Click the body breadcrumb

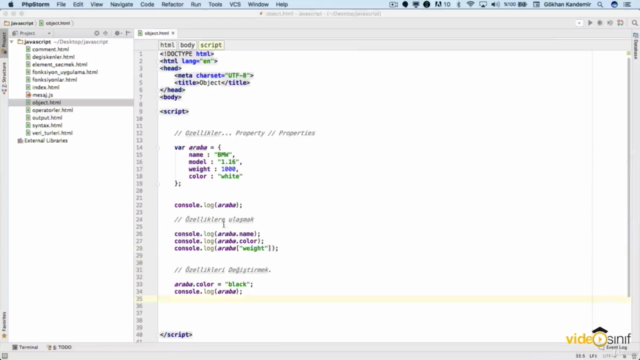pos(187,45)
